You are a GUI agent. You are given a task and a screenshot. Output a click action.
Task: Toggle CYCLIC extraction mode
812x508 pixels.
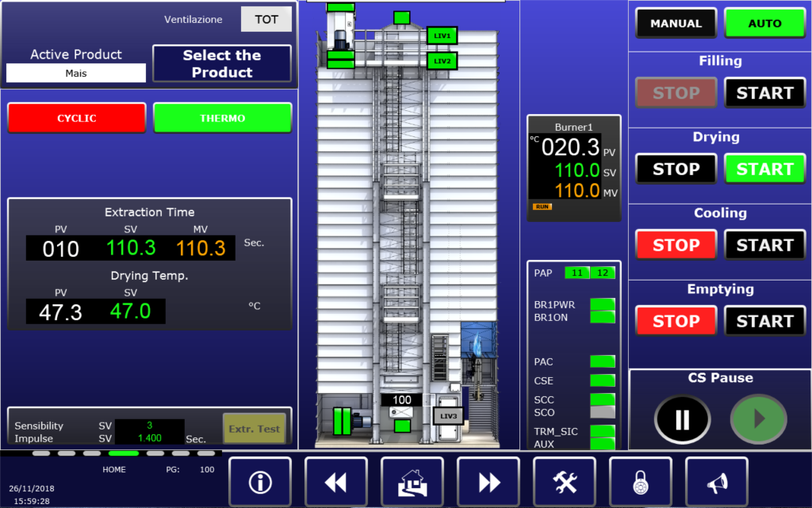[x=77, y=118]
